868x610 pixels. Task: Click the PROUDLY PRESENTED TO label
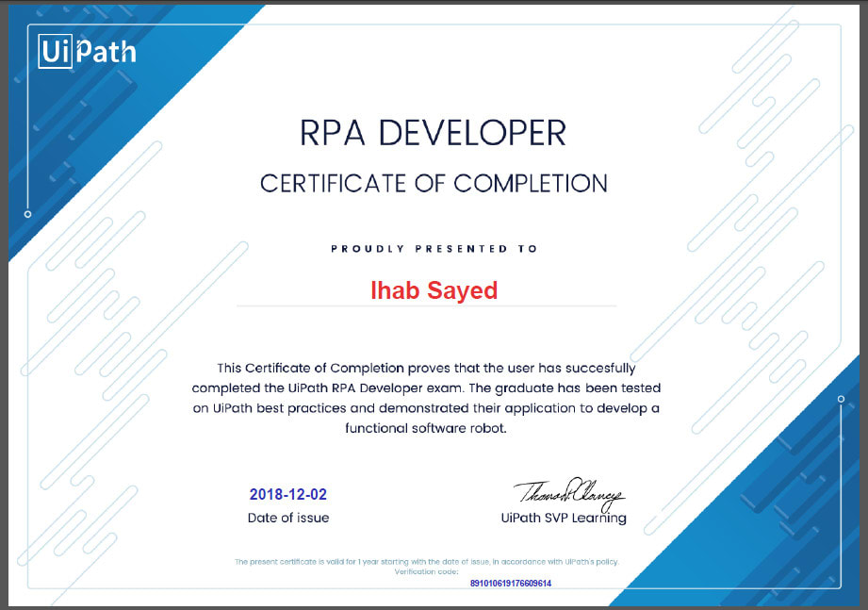tap(433, 248)
